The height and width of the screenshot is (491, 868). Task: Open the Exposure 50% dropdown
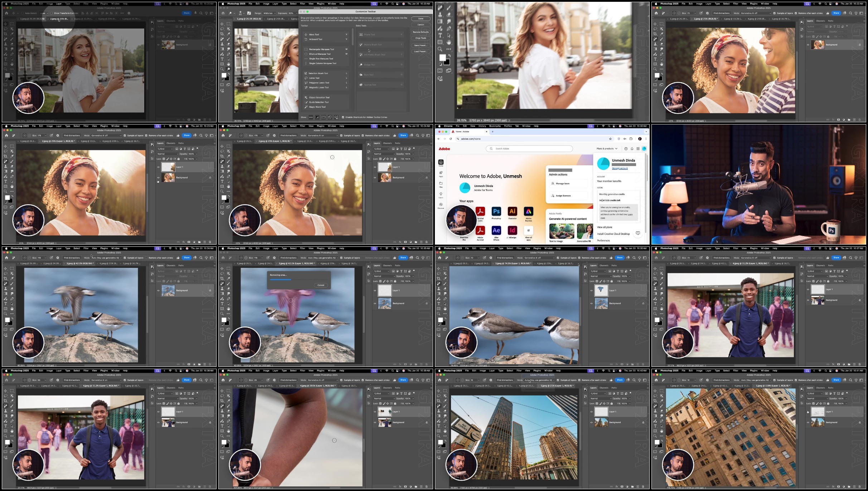coord(293,13)
